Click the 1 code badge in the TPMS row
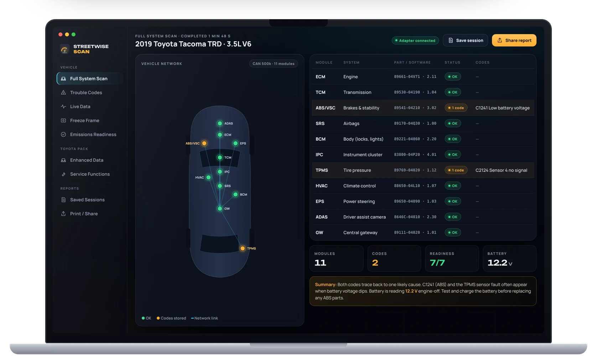 [x=456, y=170]
